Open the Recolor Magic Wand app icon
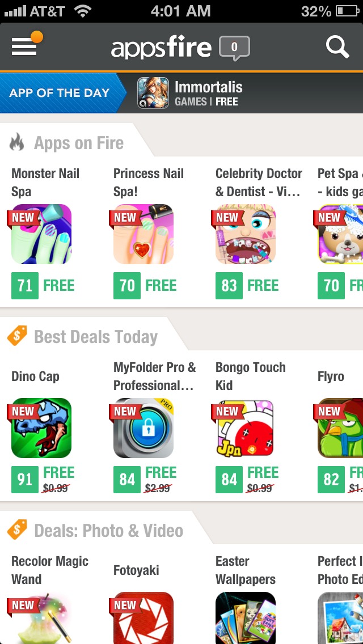Viewport: 363px width, 644px height. tap(41, 618)
